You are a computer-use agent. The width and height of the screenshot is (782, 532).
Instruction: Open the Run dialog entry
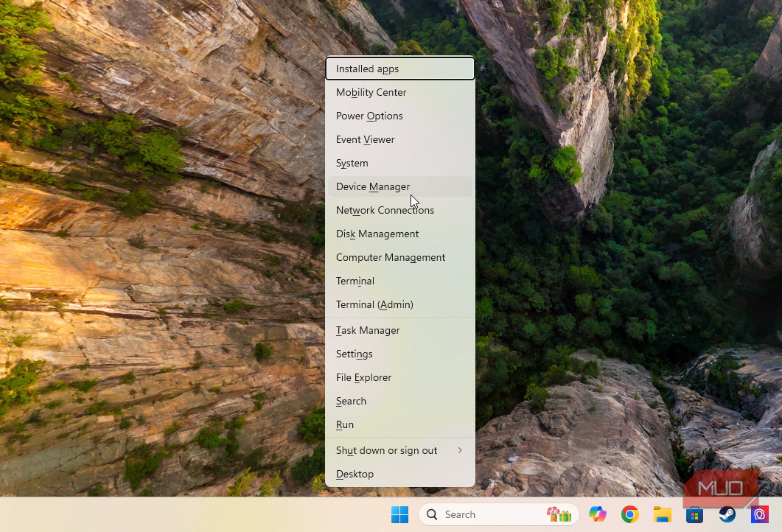pos(400,425)
